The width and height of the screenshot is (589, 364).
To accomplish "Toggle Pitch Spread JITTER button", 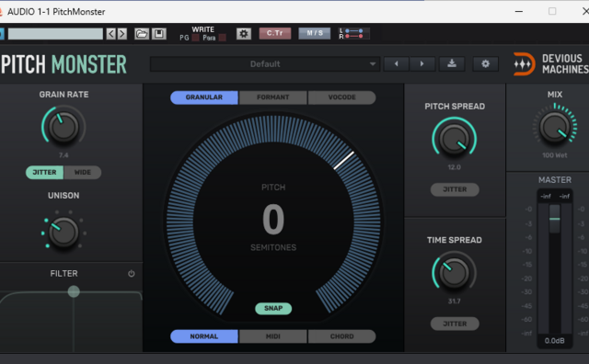I will pyautogui.click(x=455, y=189).
